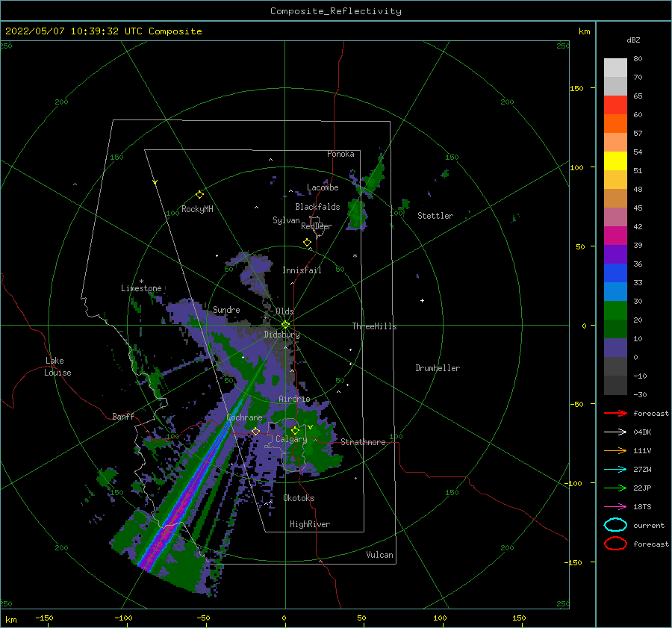Screen dimensions: 672x628
Task: Click the Calgary city label
Action: click(291, 439)
